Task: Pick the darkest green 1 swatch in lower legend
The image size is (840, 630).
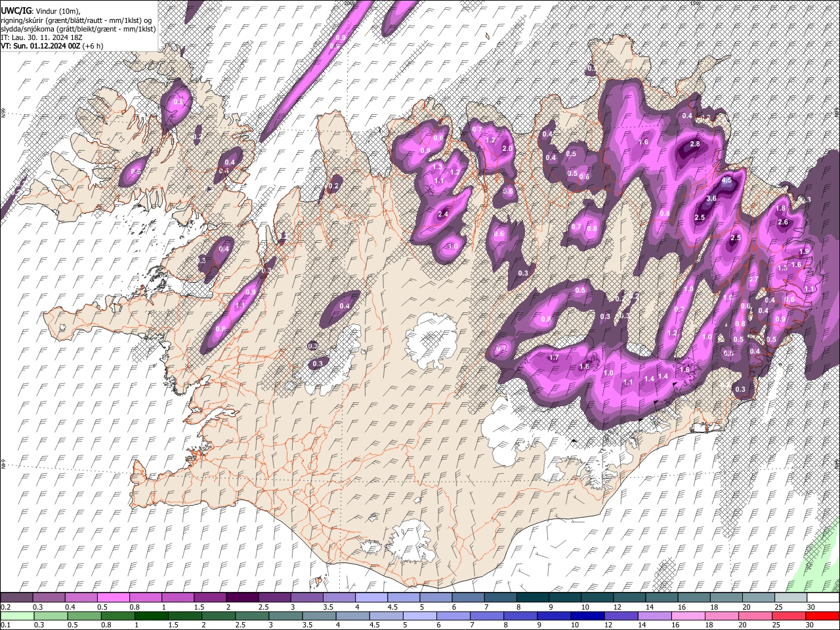Action: pyautogui.click(x=152, y=616)
